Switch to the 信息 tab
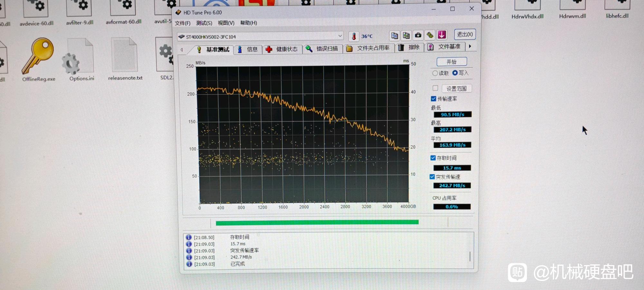The width and height of the screenshot is (644, 290). [248, 49]
